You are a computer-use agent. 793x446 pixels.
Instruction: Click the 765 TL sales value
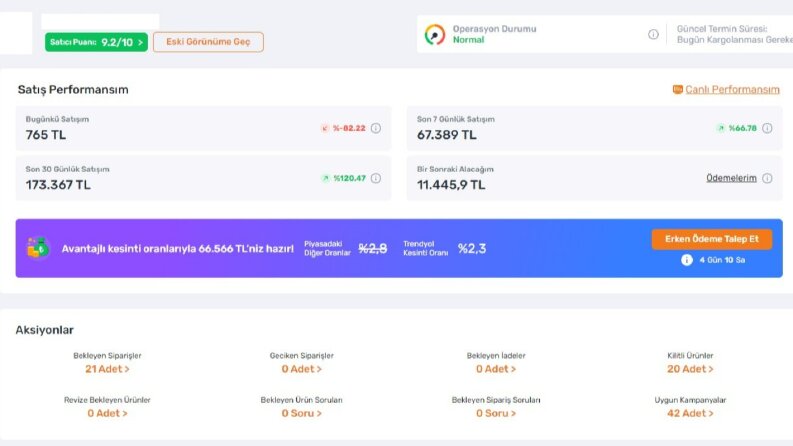coord(46,135)
